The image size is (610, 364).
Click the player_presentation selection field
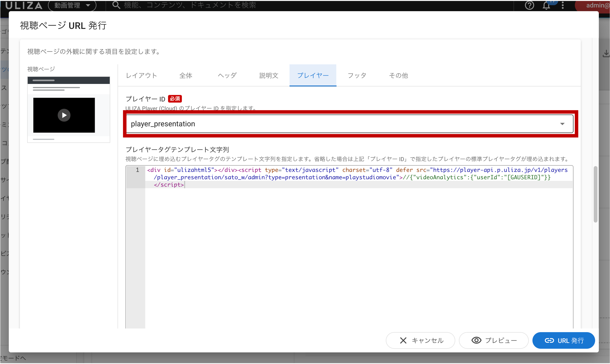pyautogui.click(x=350, y=124)
